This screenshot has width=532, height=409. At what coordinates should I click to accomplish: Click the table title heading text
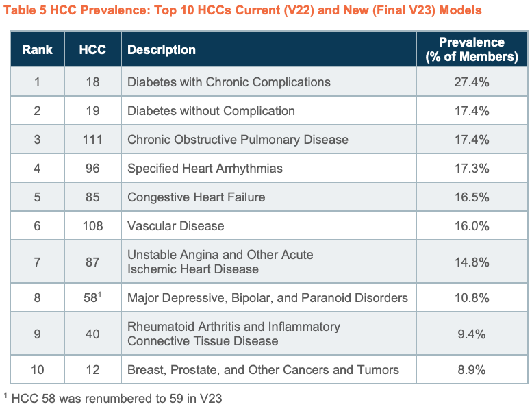click(x=242, y=10)
